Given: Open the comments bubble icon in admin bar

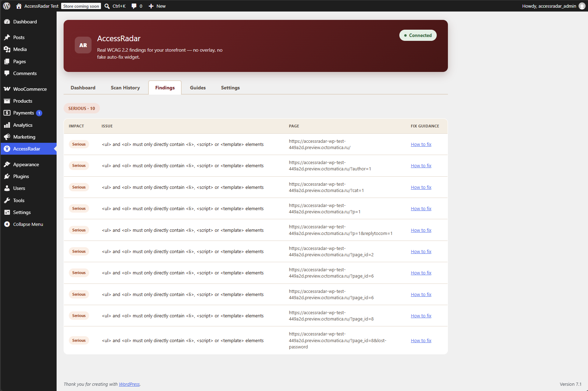Looking at the screenshot, I should (134, 6).
